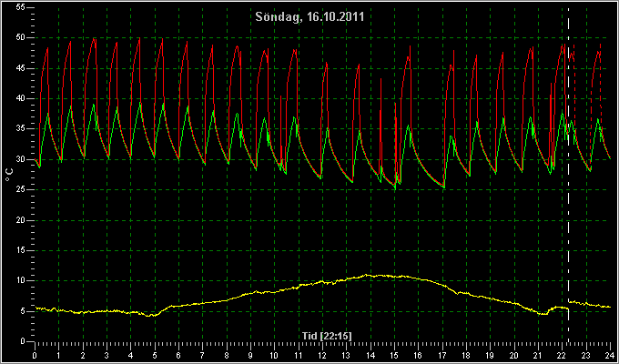Click hour 18 on the time axis
The image size is (619, 364).
tap(467, 355)
